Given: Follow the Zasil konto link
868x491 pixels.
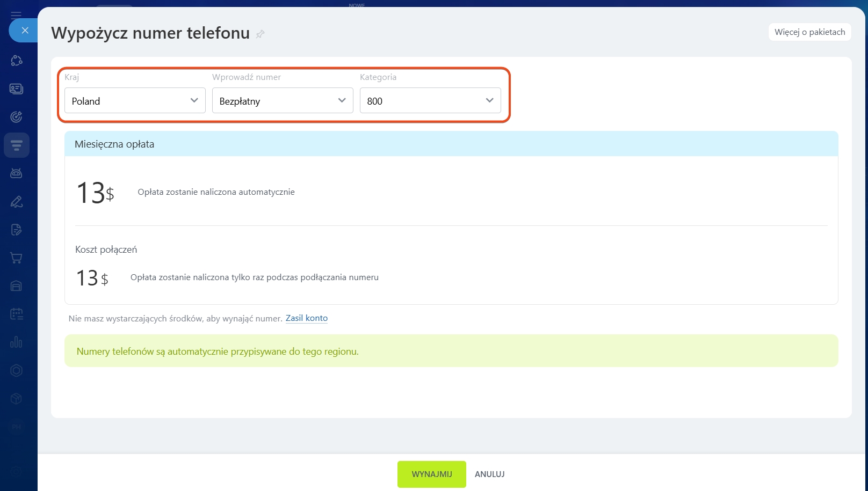Looking at the screenshot, I should tap(306, 318).
